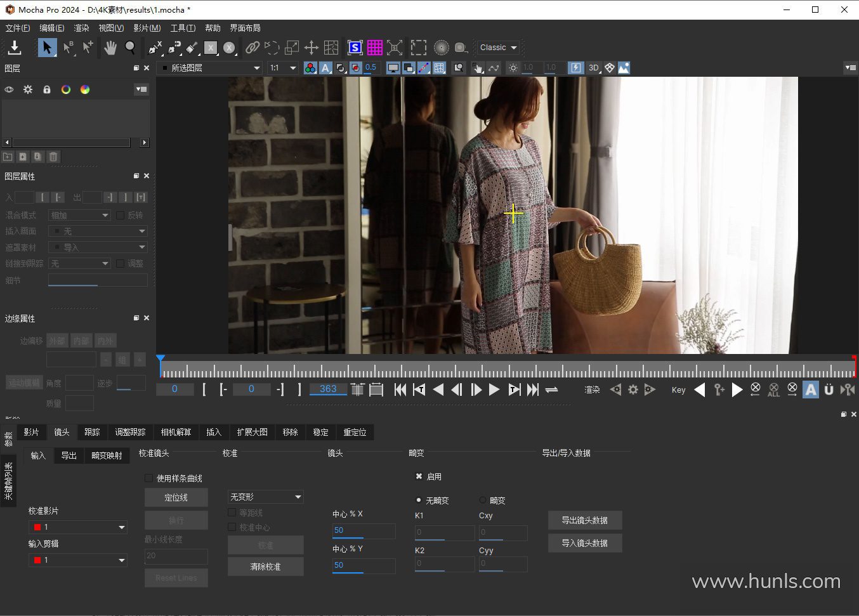Select the Hand pan tool
859x616 pixels.
tap(110, 48)
